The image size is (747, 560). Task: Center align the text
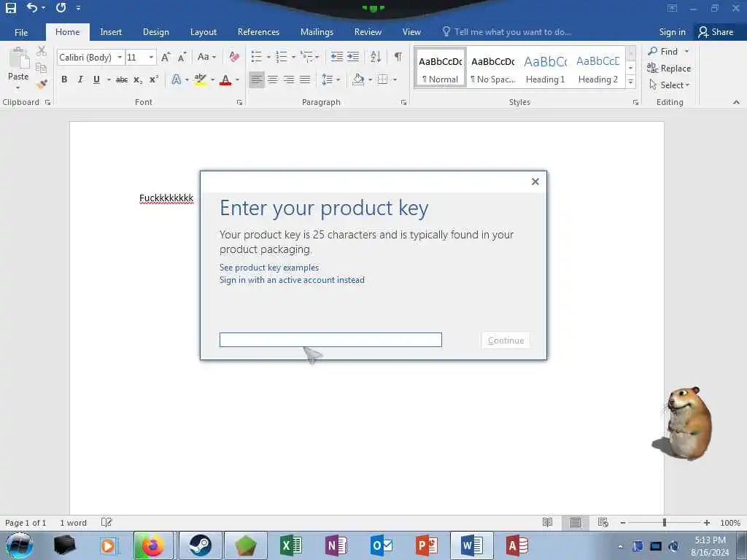[273, 79]
